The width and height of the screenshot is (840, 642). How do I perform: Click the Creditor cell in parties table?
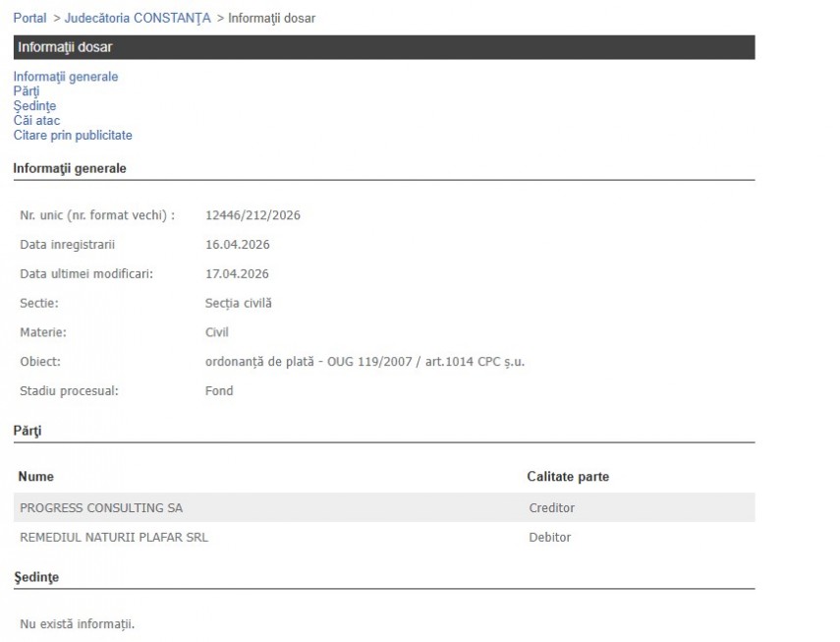coord(551,508)
